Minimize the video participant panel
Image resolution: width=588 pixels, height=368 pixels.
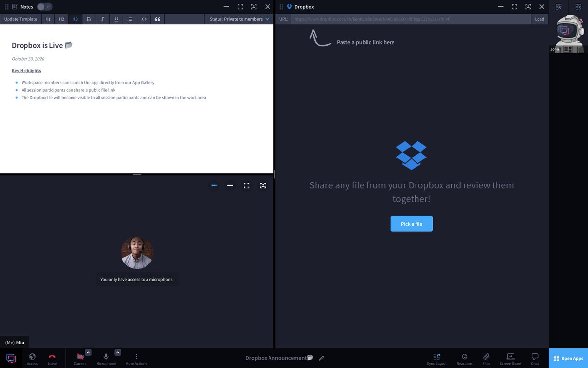coord(230,185)
